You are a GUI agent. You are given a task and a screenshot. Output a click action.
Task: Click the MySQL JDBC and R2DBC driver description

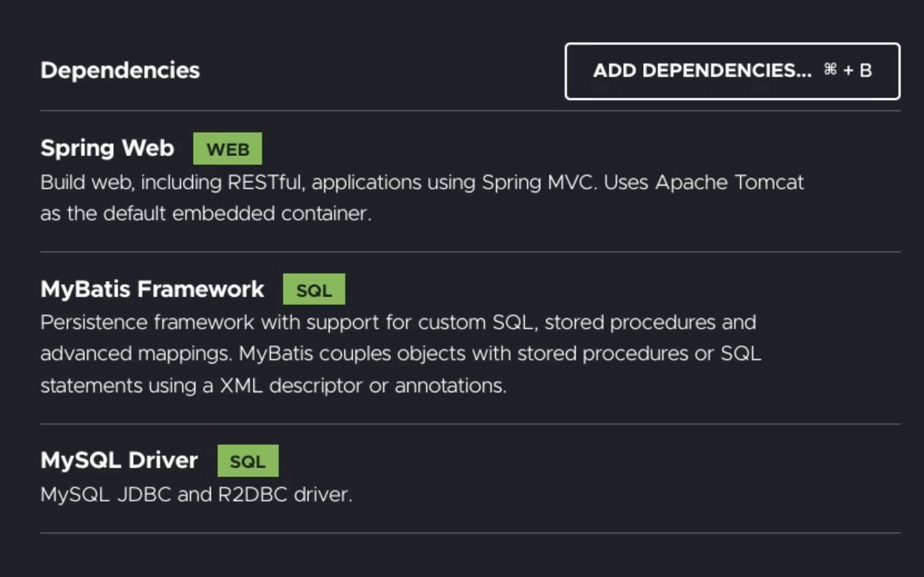coord(196,494)
